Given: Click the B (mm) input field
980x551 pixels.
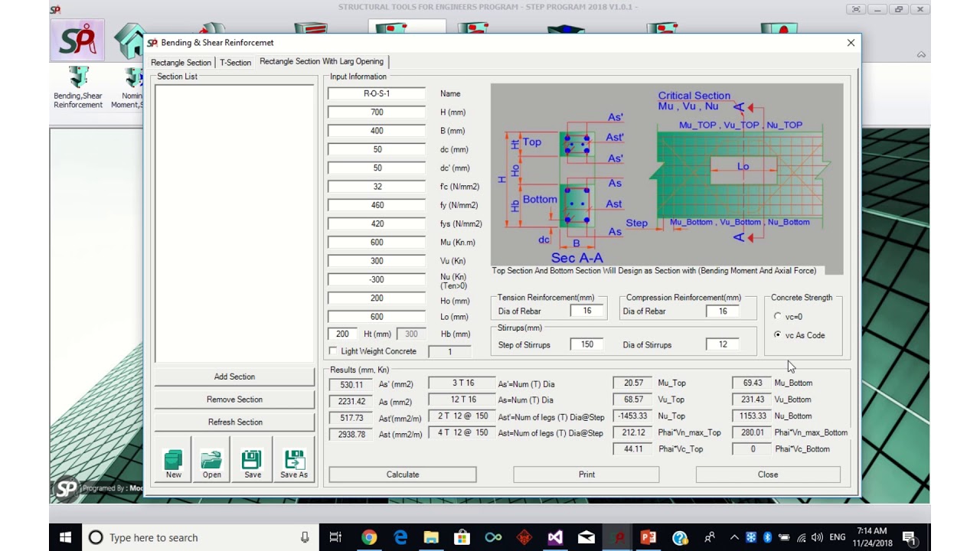Looking at the screenshot, I should tap(377, 131).
